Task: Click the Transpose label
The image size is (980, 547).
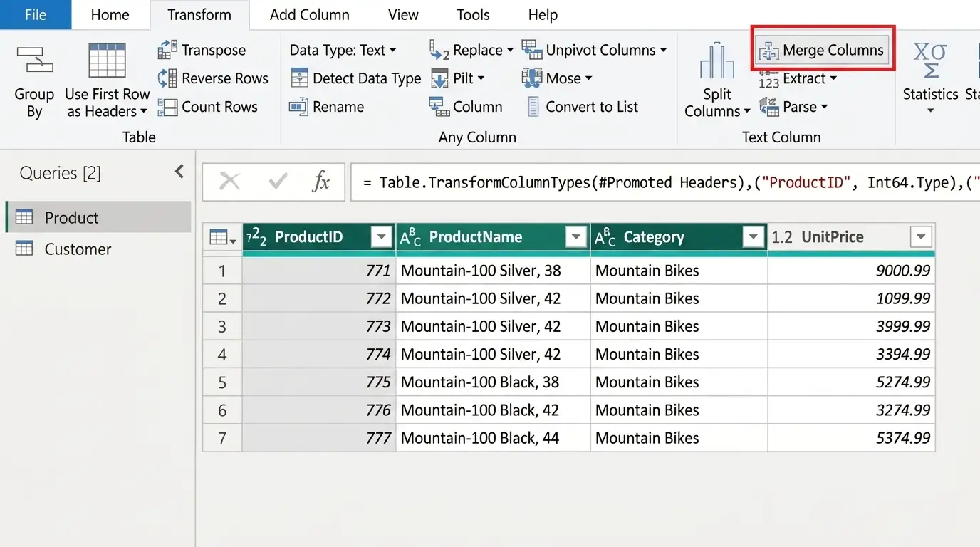Action: point(214,50)
